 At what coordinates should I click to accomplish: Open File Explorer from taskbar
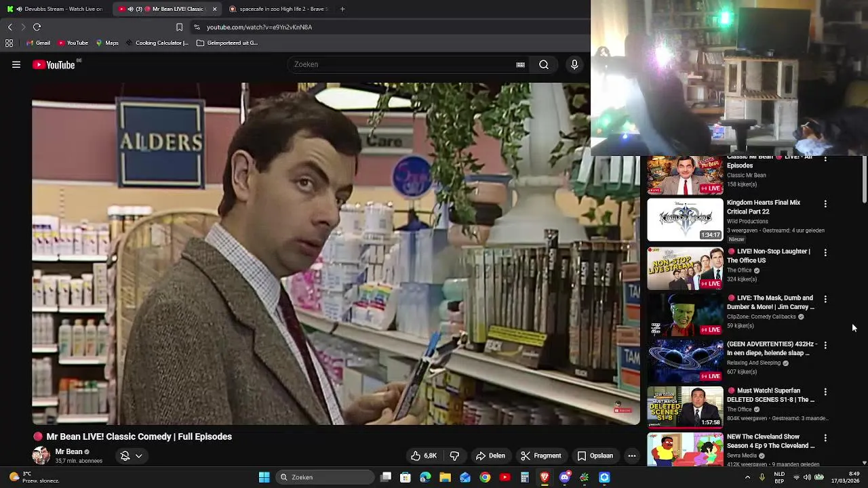(445, 477)
